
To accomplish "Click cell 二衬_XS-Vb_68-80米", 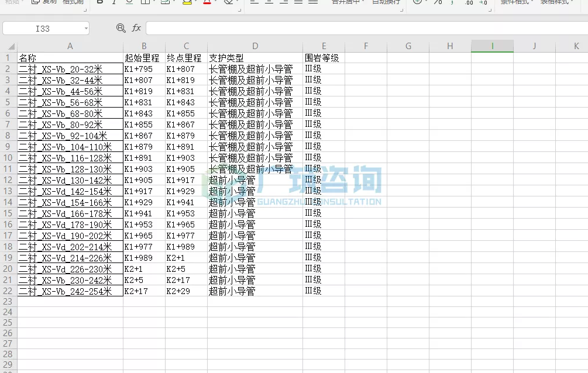I will pos(70,113).
